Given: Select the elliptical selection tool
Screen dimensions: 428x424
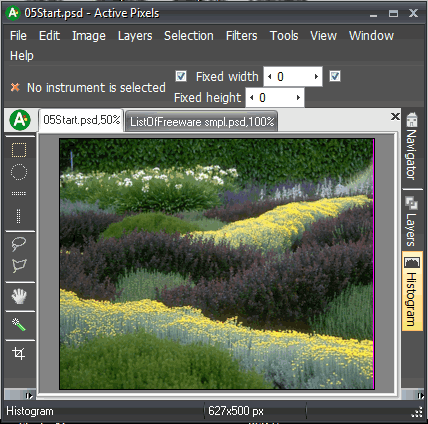Looking at the screenshot, I should pos(19,172).
